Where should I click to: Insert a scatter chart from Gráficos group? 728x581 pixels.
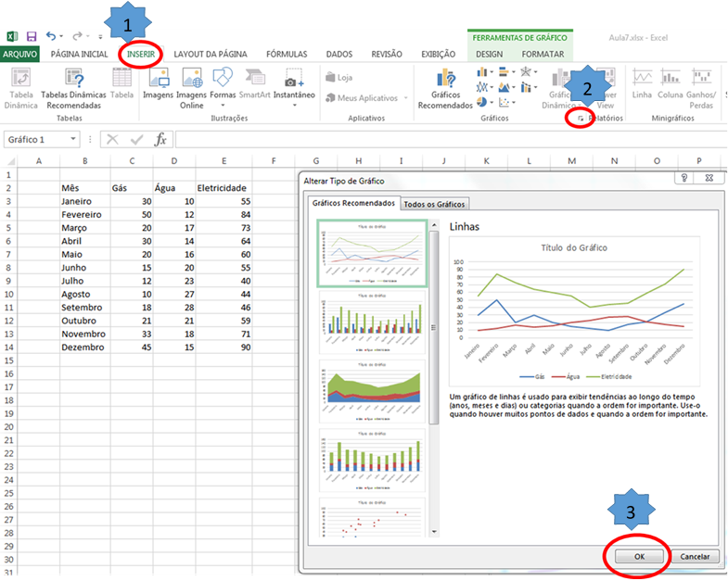(x=504, y=102)
